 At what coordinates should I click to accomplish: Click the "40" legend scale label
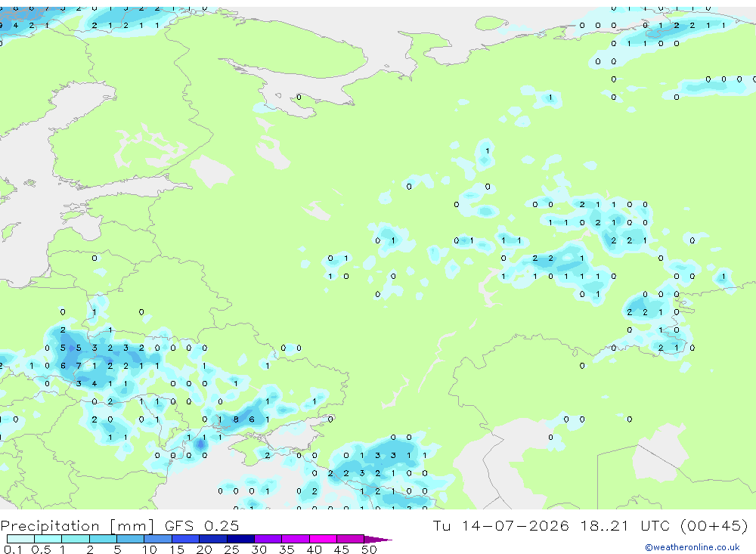314,549
